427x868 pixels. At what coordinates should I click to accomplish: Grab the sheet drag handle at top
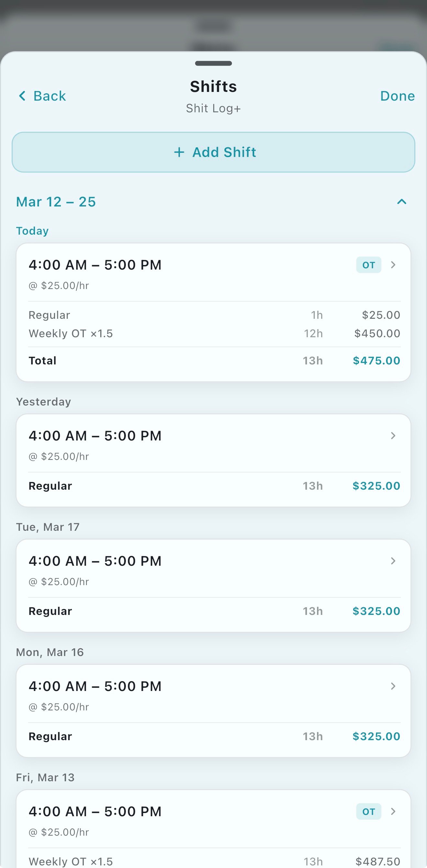click(213, 63)
